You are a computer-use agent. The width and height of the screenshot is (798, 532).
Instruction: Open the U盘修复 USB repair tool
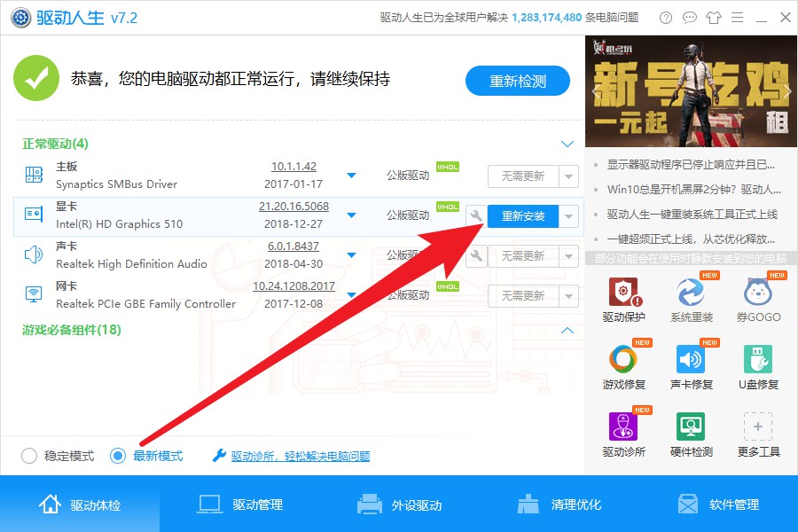coord(758,364)
